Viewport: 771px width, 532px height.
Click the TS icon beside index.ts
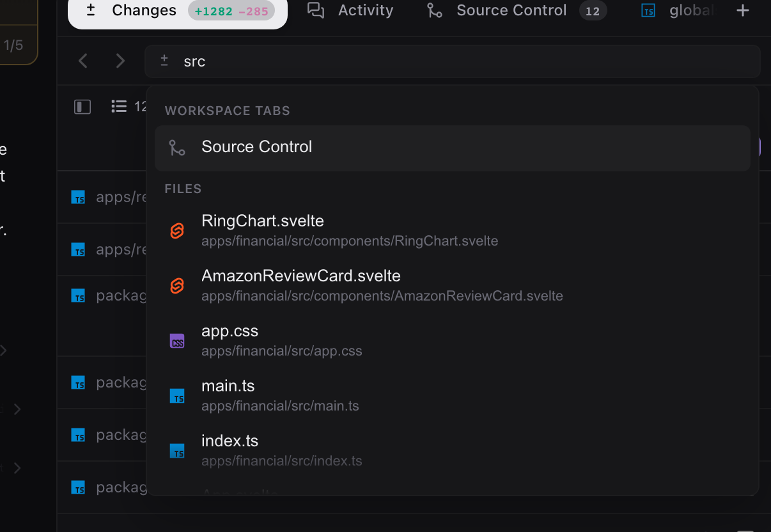pyautogui.click(x=177, y=451)
